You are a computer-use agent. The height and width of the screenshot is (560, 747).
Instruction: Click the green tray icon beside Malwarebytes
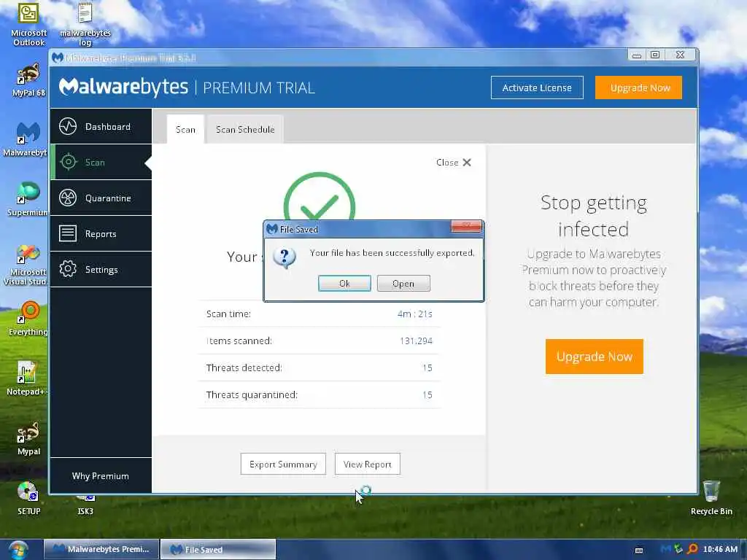(678, 549)
